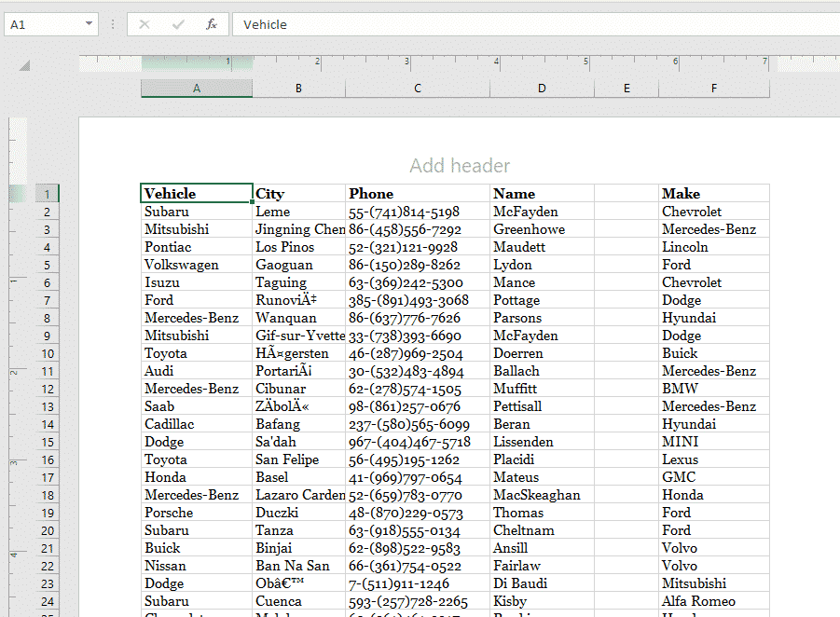
Task: Select the MINI make cell
Action: click(x=714, y=442)
